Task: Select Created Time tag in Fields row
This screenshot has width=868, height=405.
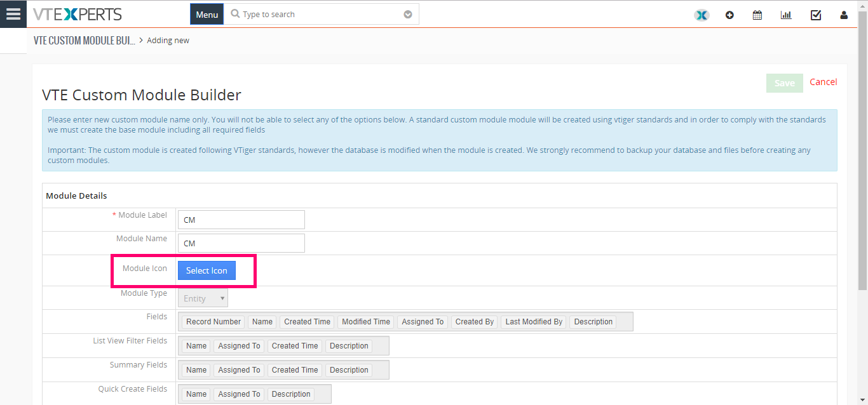Action: pos(308,322)
